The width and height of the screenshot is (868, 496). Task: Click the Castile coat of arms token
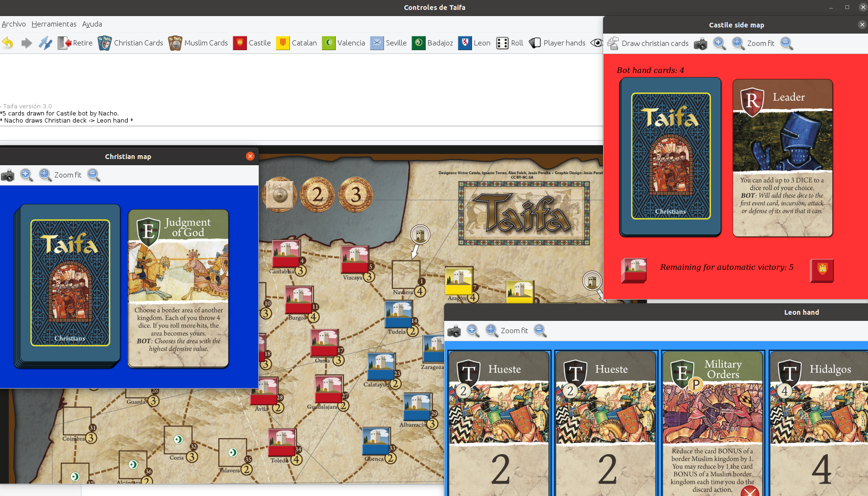coord(822,271)
